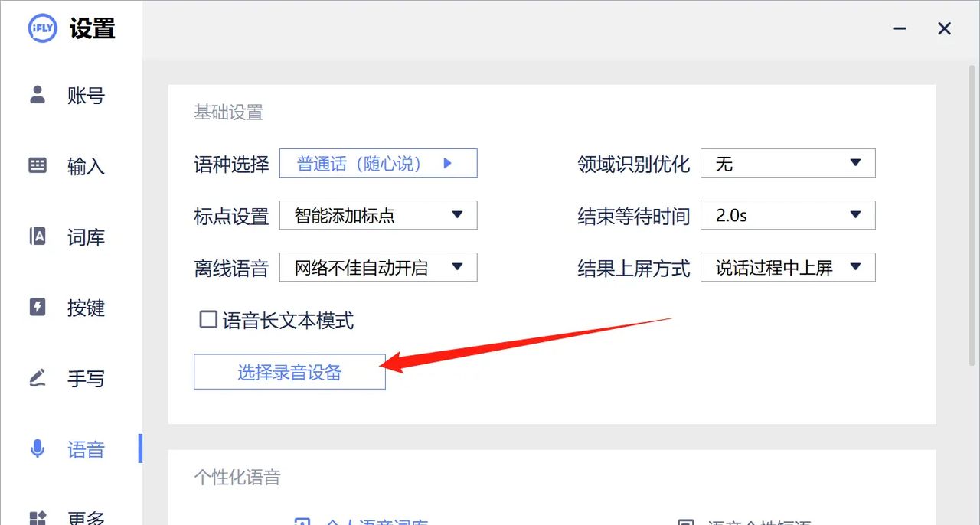The height and width of the screenshot is (525, 980).
Task: Click the 语音 microphone icon in sidebar
Action: tap(37, 449)
